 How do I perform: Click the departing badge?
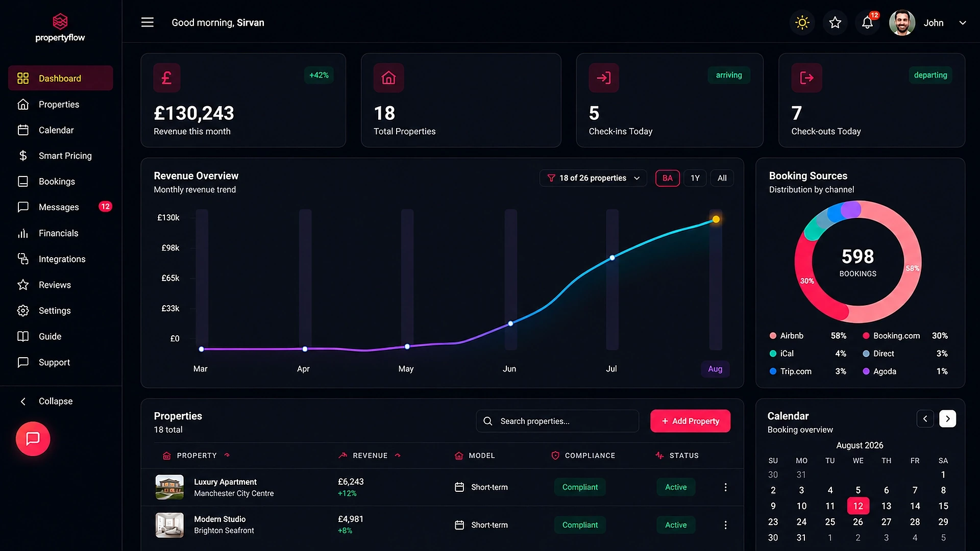pos(930,75)
